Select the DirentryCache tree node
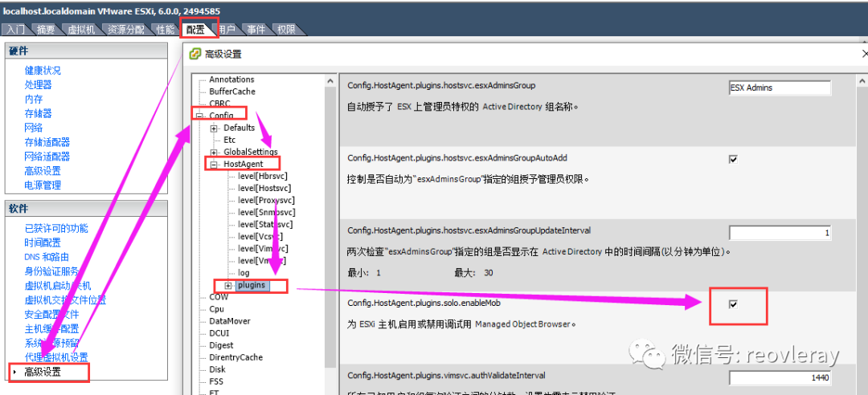Viewport: 868px width, 395px height. coord(235,357)
